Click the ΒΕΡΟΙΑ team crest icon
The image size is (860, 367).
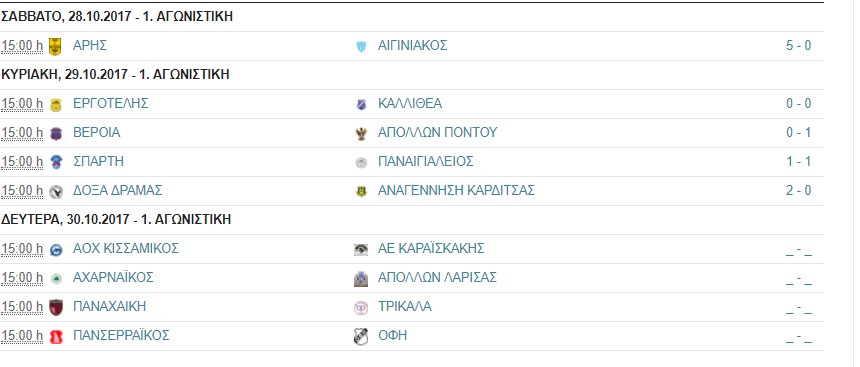click(55, 134)
